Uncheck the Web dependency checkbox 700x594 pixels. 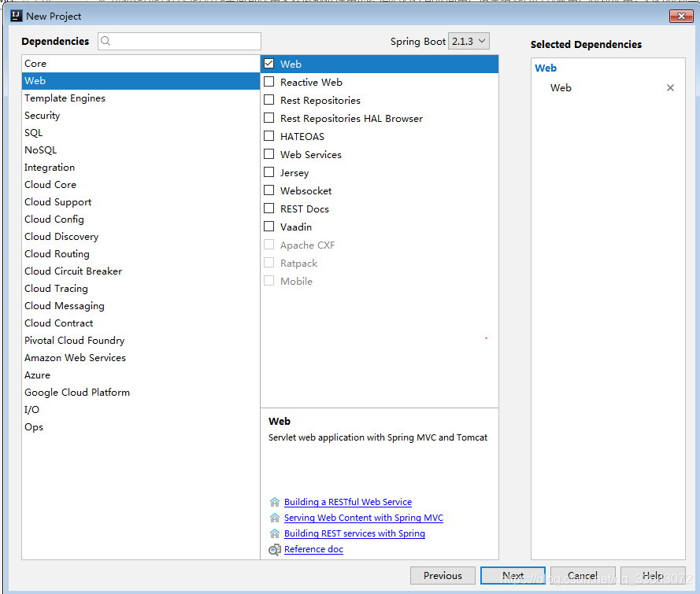(269, 64)
